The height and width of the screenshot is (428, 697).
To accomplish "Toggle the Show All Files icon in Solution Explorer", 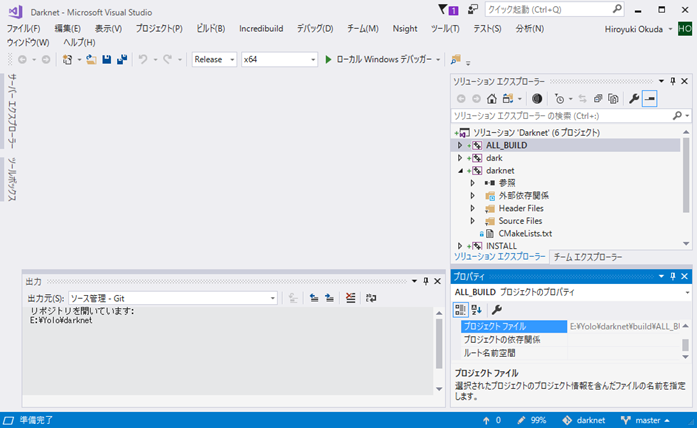I will click(x=613, y=99).
